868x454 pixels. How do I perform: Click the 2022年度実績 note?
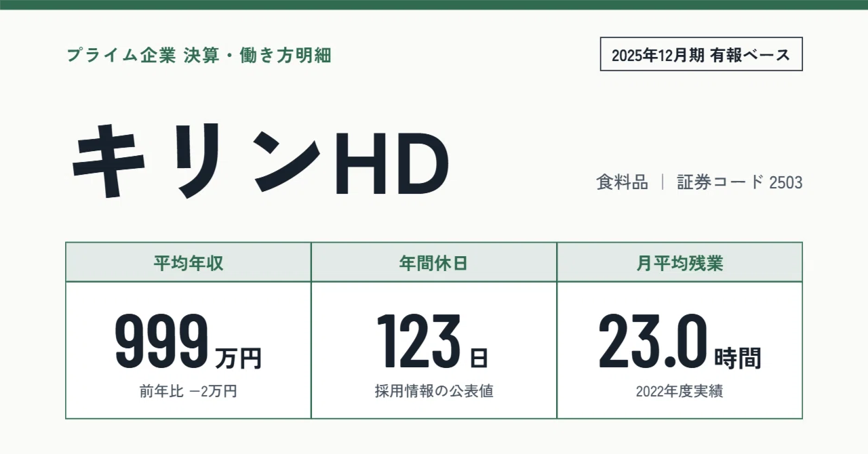click(679, 391)
